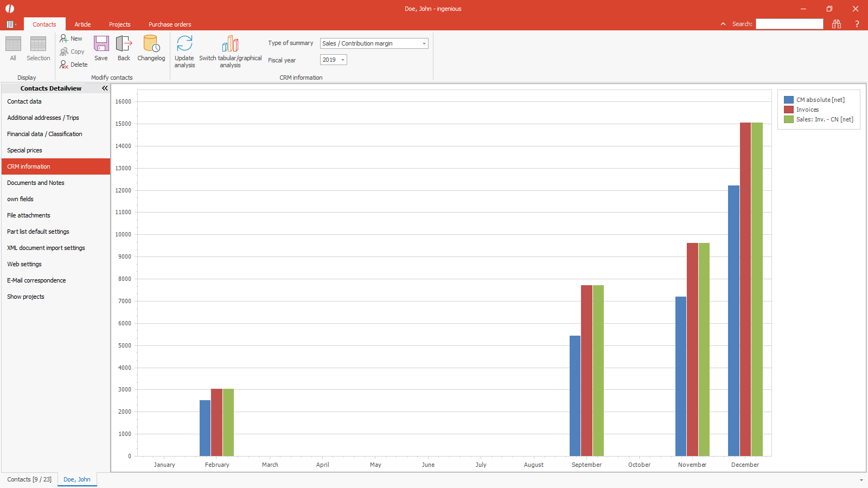This screenshot has width=868, height=488.
Task: Click the Save icon in ribbon
Action: (101, 44)
